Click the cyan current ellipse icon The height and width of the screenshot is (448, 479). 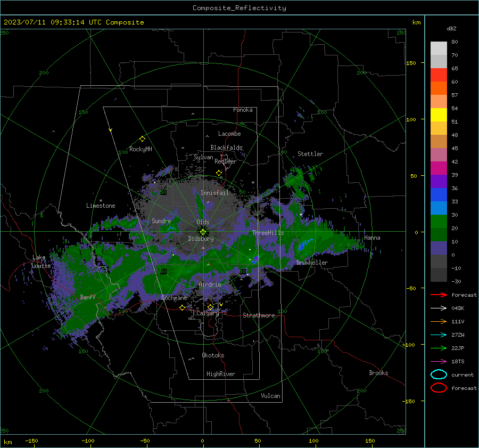coord(439,374)
